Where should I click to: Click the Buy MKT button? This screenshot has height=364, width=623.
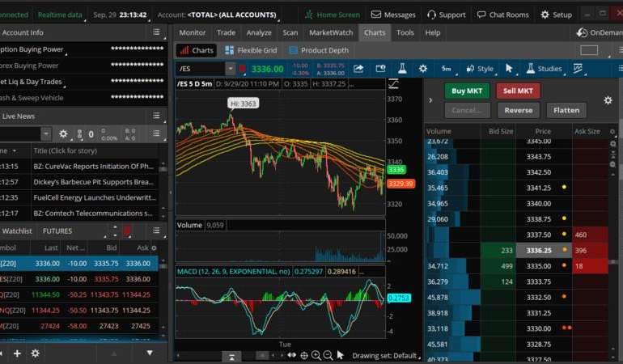(x=467, y=91)
